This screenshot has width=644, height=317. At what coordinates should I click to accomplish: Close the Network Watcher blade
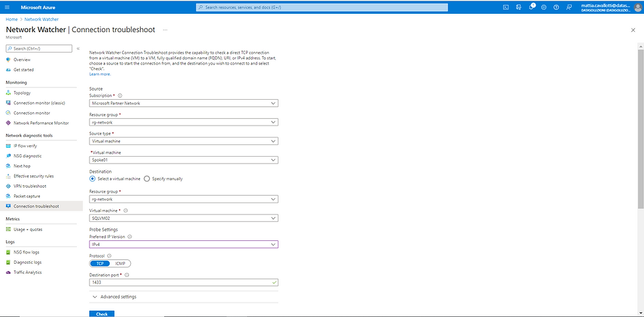pos(633,30)
